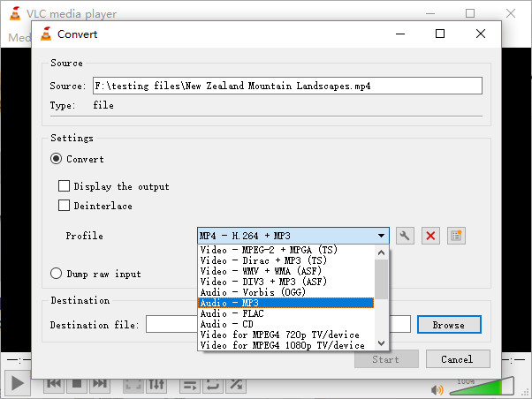Click the Cancel button

pyautogui.click(x=458, y=359)
